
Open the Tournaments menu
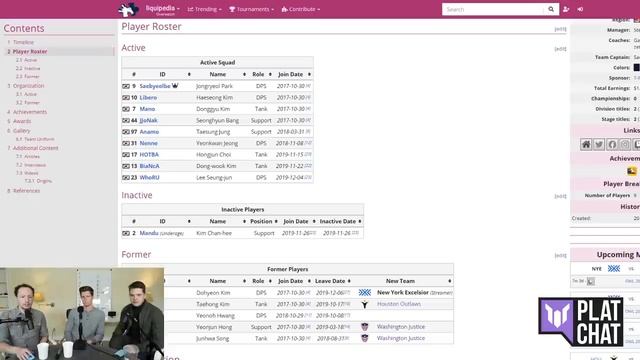click(251, 9)
